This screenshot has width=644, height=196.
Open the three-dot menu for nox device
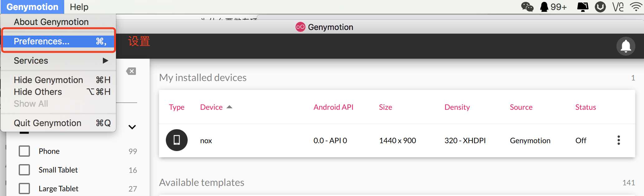[x=618, y=140]
